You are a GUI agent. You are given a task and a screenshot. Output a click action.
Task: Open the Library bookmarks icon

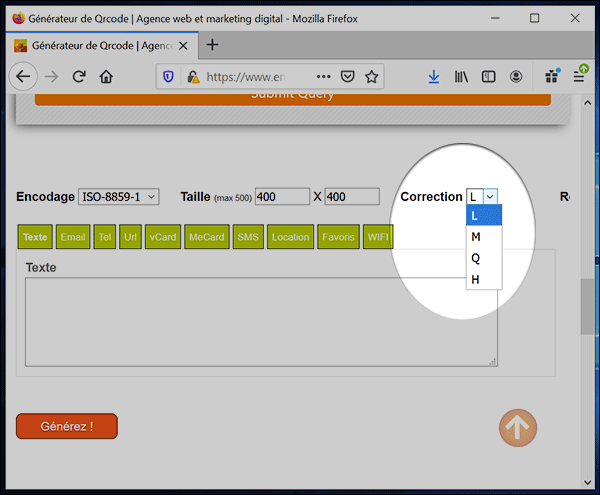point(462,76)
